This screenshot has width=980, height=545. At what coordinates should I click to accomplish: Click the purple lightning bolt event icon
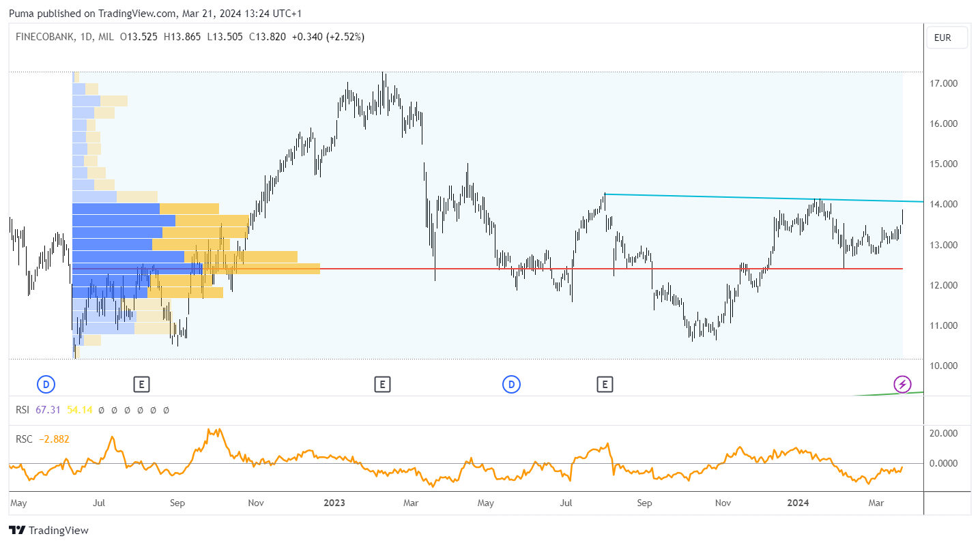pyautogui.click(x=903, y=385)
